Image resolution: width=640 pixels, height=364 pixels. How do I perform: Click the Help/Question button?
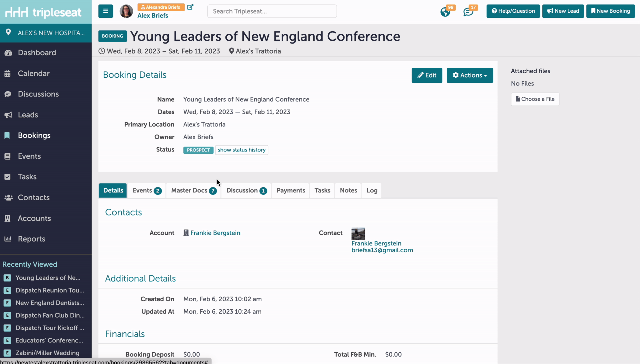[x=513, y=11]
